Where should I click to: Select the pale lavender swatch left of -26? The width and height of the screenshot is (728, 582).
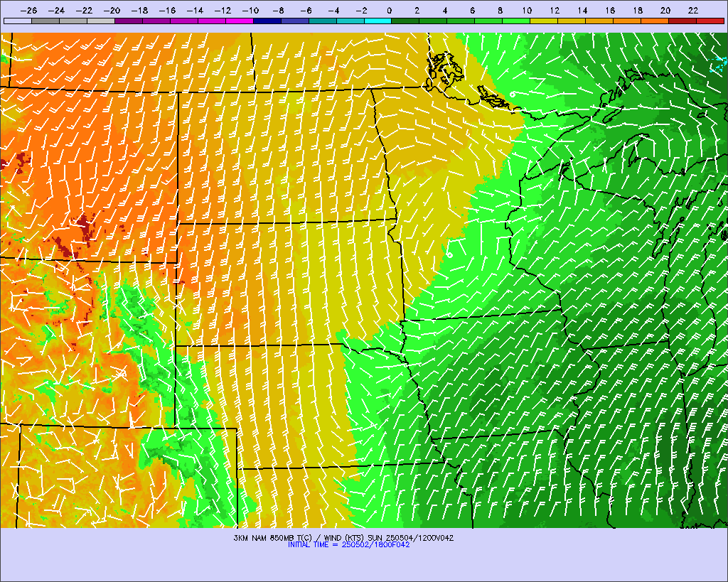(18, 21)
